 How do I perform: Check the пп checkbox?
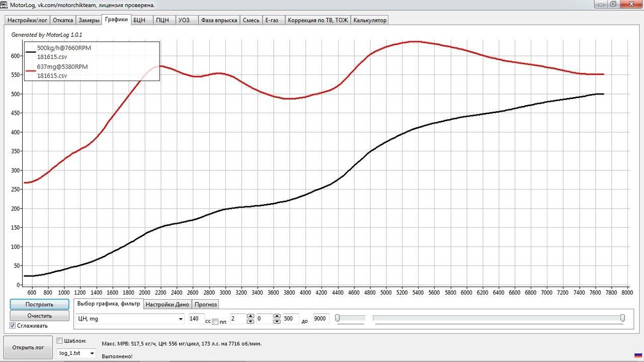coord(215,322)
